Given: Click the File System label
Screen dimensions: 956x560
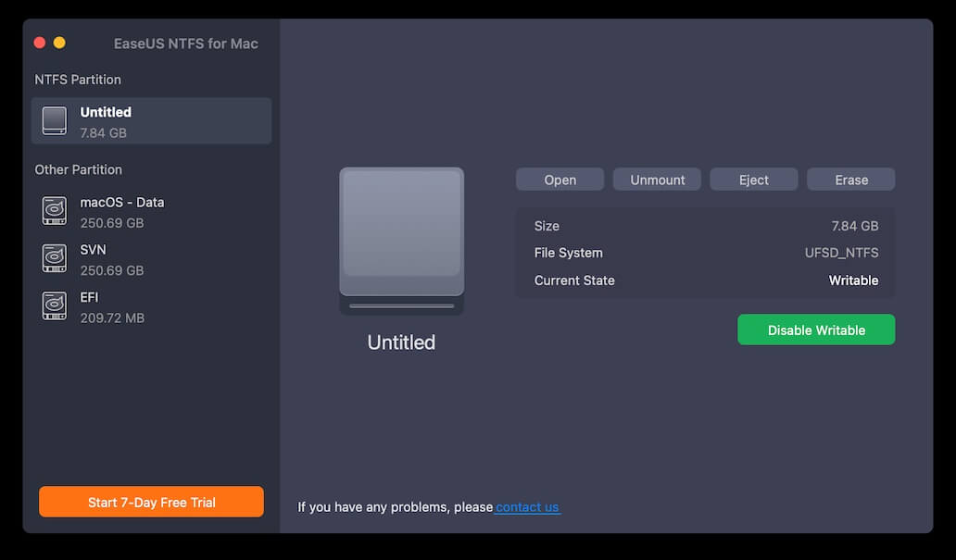Looking at the screenshot, I should pos(568,253).
